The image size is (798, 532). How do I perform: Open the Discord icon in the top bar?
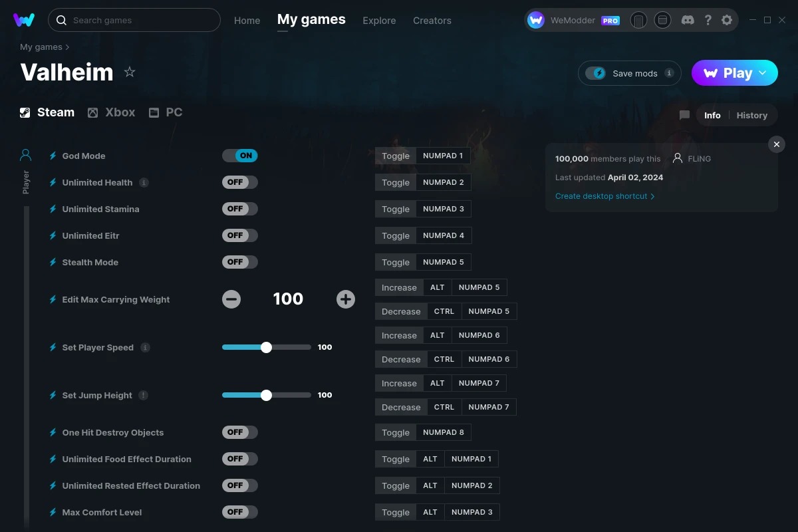[688, 20]
